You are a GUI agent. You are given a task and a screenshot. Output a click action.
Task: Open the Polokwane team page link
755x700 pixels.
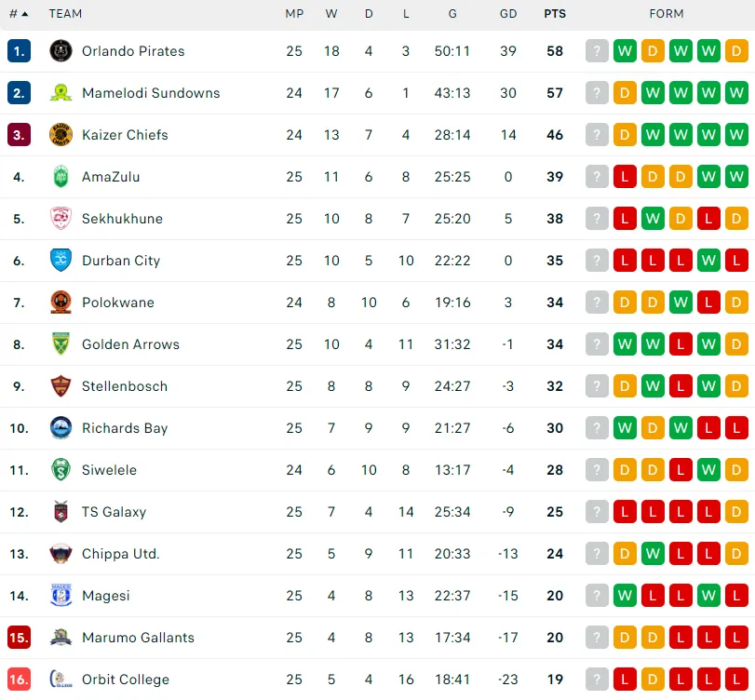118,303
